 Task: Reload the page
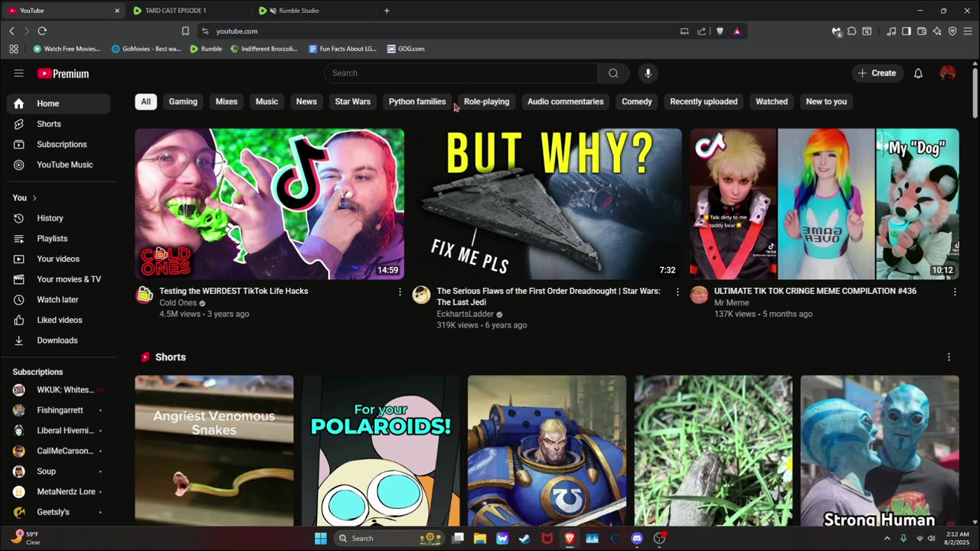tap(42, 31)
